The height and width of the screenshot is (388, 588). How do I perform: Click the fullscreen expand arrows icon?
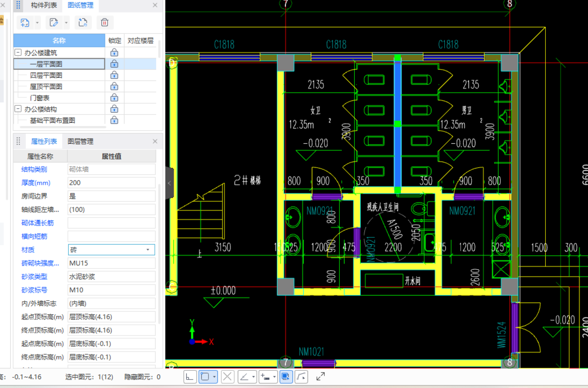[320, 377]
